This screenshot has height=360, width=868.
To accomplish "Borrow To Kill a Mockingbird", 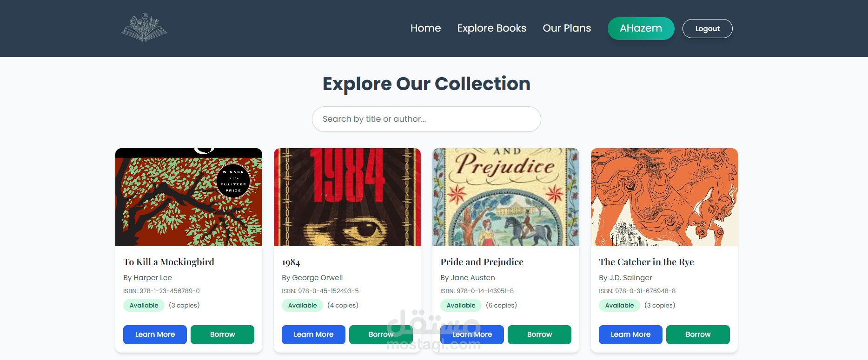I will (x=222, y=334).
